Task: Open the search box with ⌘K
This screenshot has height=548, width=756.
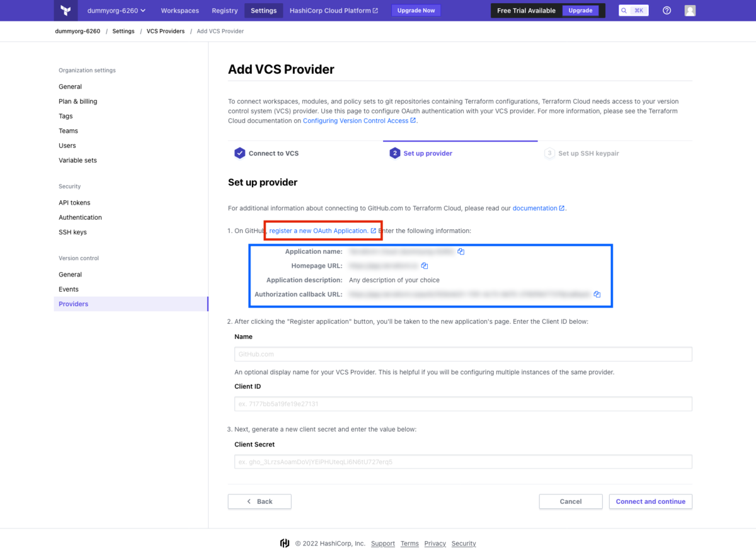Action: click(x=633, y=11)
